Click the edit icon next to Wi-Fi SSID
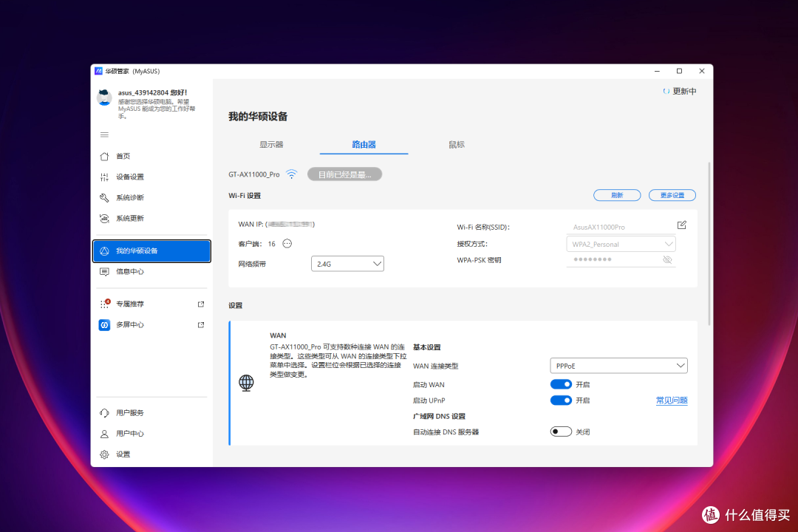The width and height of the screenshot is (798, 532). point(681,225)
